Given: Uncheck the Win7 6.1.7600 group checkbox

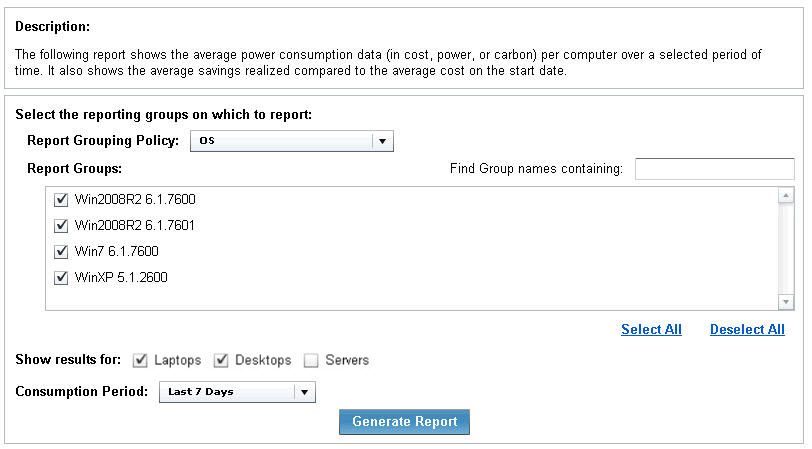Looking at the screenshot, I should (62, 252).
